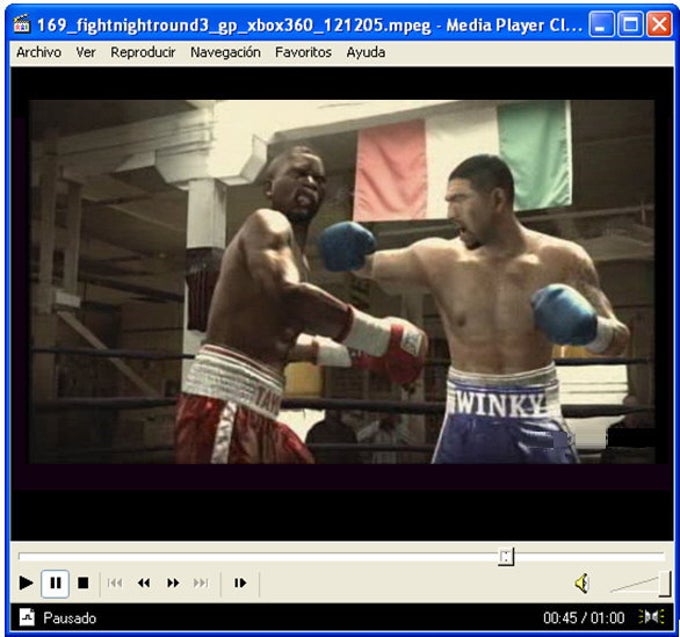Skip to previous track

point(115,583)
